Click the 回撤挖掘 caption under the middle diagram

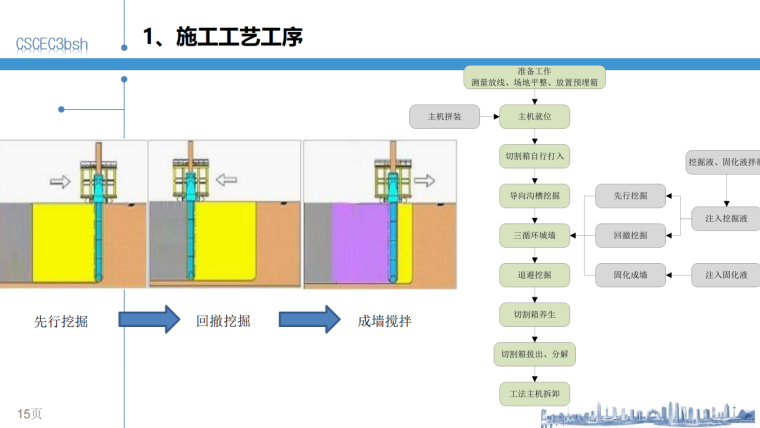[x=223, y=321]
